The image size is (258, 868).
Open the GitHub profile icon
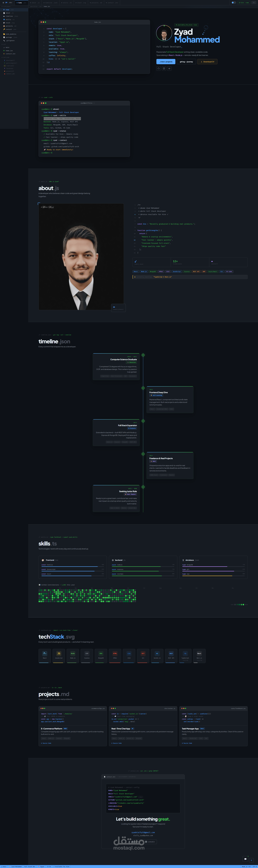(158, 68)
